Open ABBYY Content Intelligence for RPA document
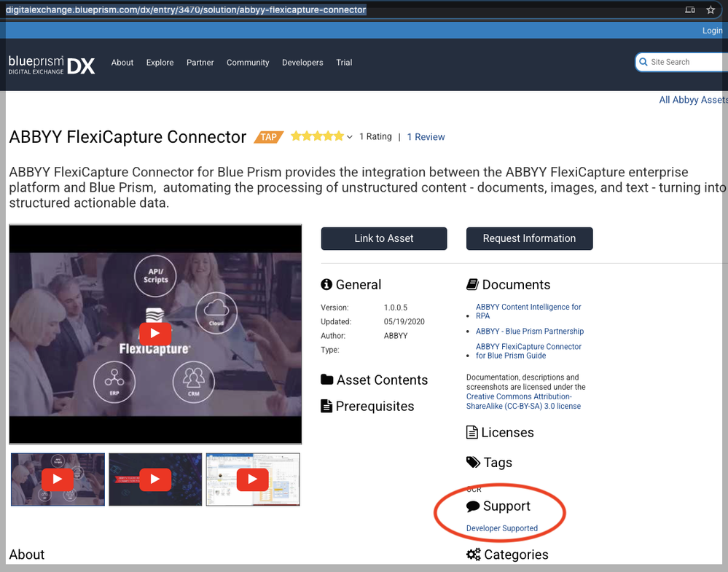Screen dimensions: 728x572 (x=528, y=312)
